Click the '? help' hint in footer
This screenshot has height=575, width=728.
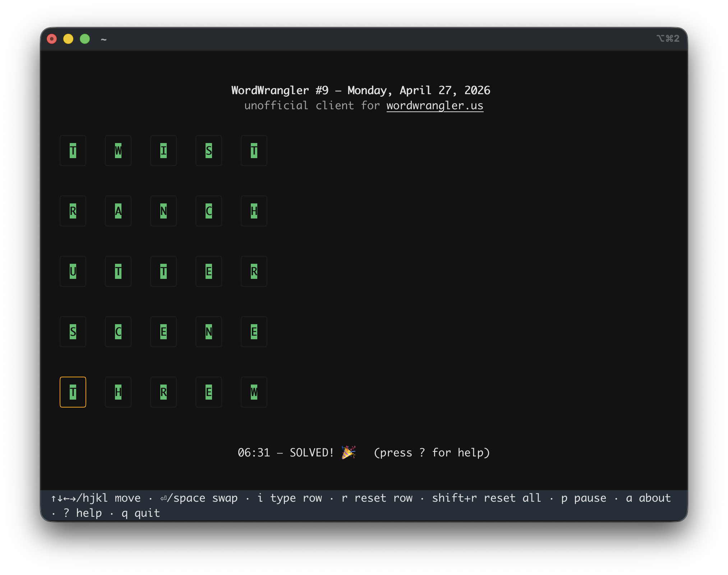[x=83, y=513]
